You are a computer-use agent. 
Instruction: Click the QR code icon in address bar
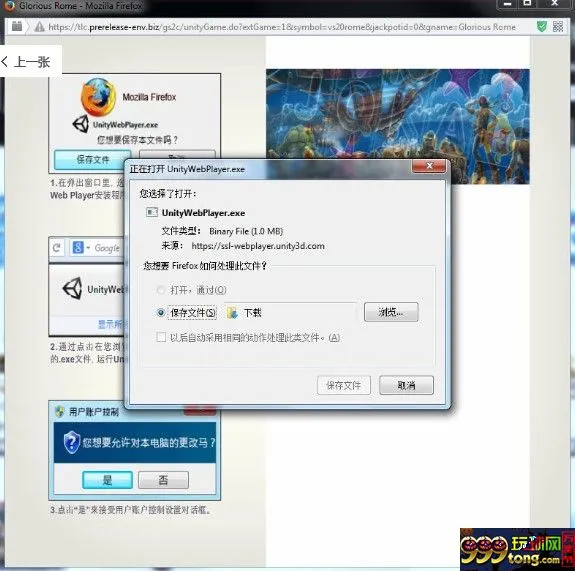click(558, 26)
